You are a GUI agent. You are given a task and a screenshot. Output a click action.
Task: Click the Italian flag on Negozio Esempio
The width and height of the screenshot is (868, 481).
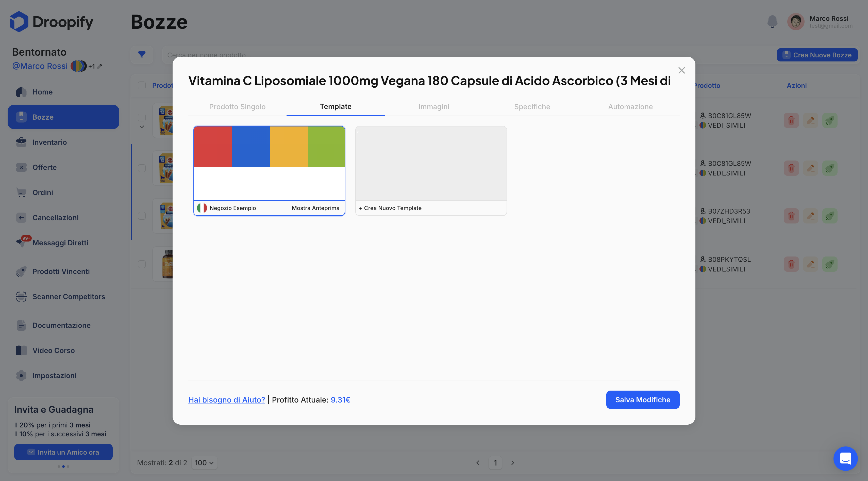coord(202,208)
